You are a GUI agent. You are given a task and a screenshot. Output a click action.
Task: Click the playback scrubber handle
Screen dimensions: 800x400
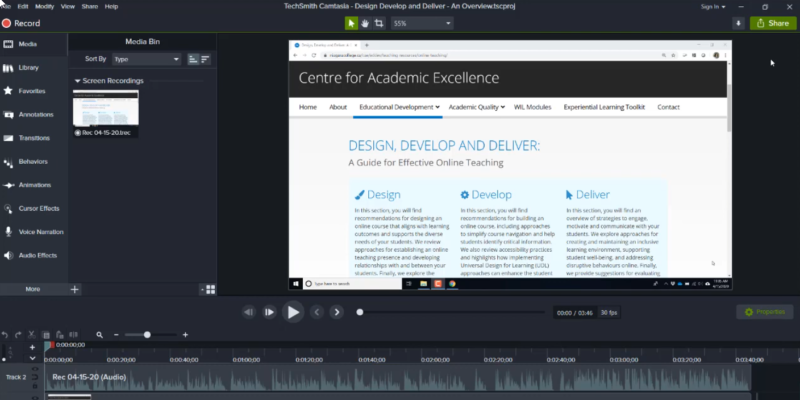tap(360, 312)
